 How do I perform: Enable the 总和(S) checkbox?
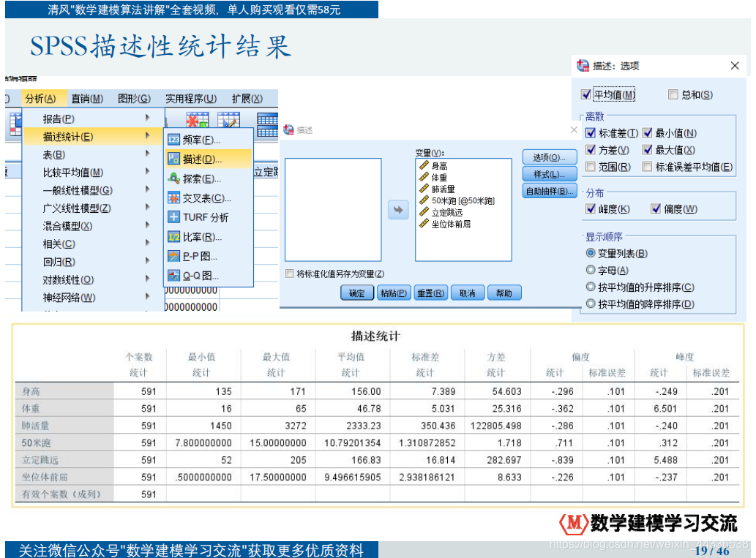673,94
